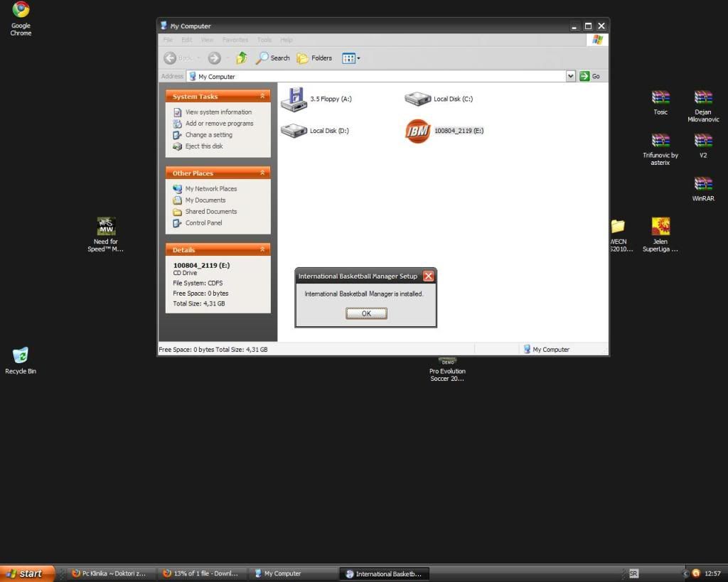
Task: Open the Search pane from the toolbar
Action: pyautogui.click(x=272, y=58)
